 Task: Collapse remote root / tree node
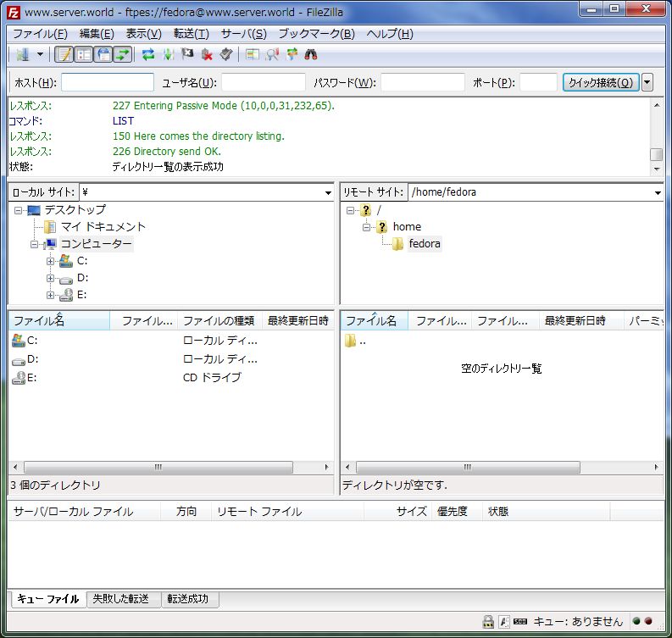coord(350,210)
